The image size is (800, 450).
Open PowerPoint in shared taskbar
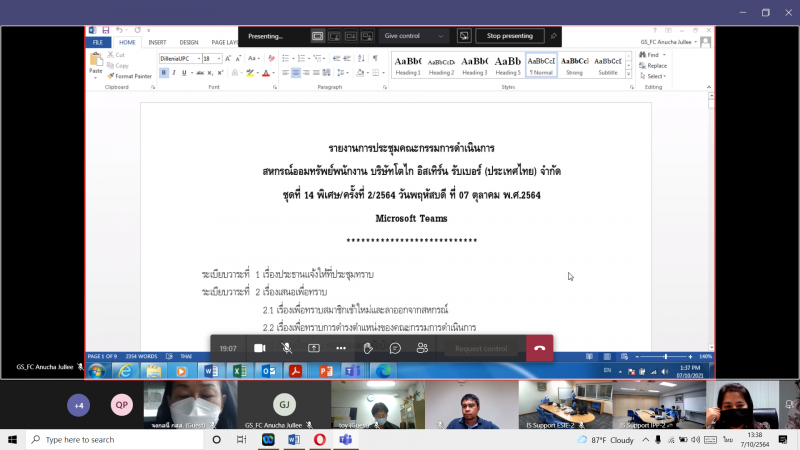[325, 371]
